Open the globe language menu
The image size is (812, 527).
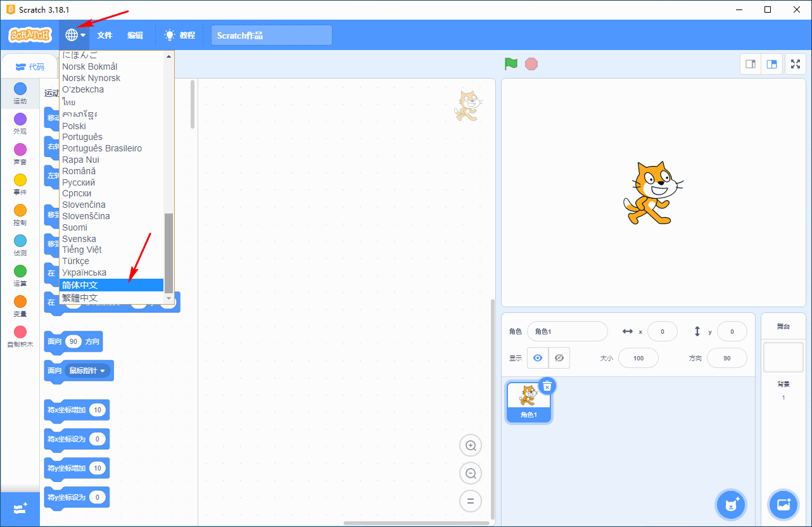click(x=75, y=35)
